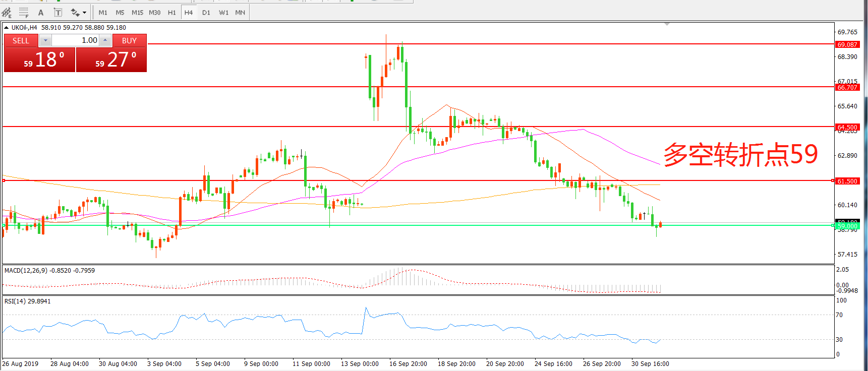This screenshot has width=868, height=371.
Task: Switch to the W1 weekly timeframe
Action: 223,12
